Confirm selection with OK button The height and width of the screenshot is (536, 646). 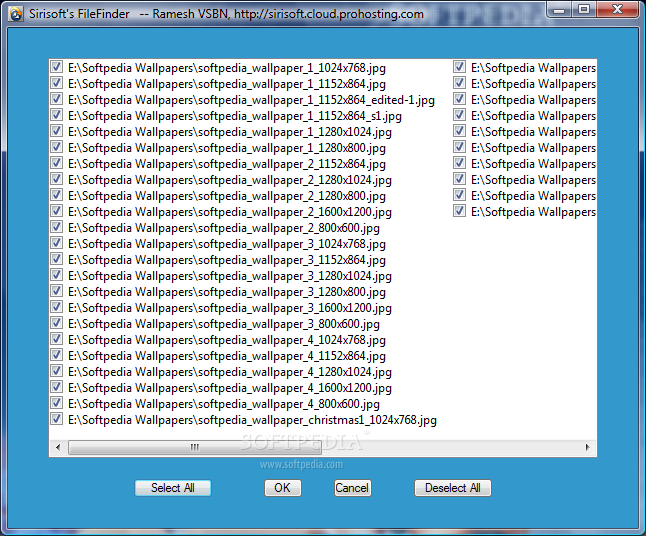pyautogui.click(x=283, y=488)
